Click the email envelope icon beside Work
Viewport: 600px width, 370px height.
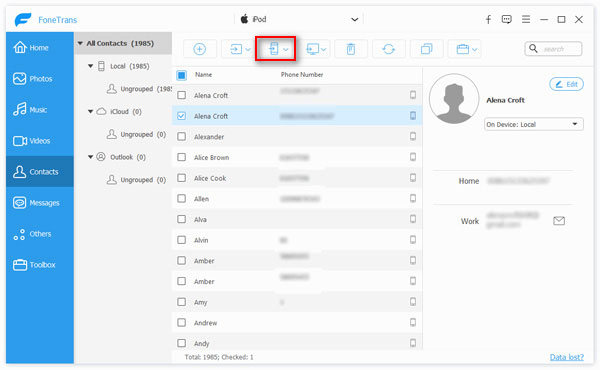(559, 221)
